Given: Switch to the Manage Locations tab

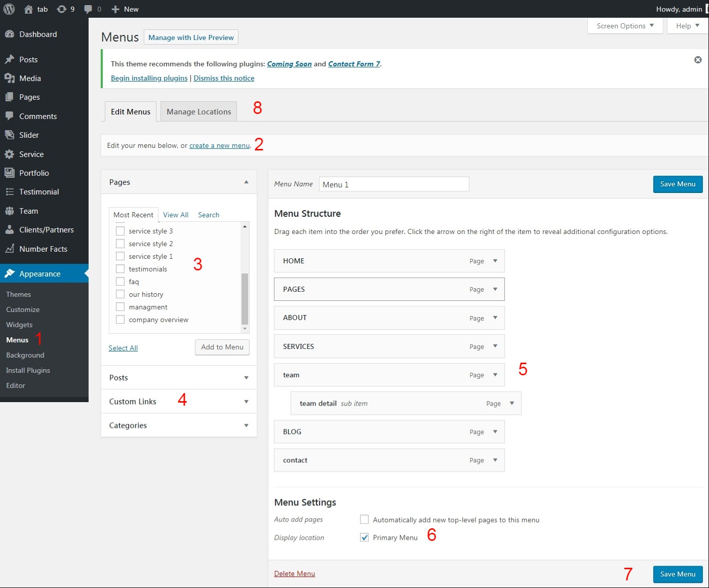Looking at the screenshot, I should 199,111.
